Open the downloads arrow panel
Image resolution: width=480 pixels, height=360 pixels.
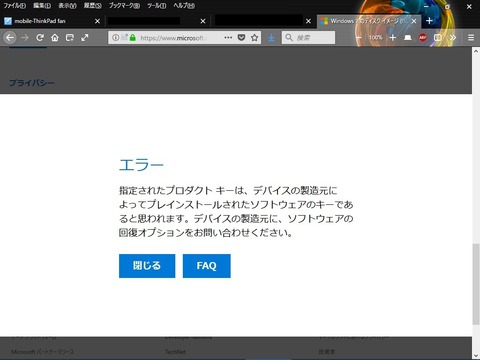[x=271, y=38]
